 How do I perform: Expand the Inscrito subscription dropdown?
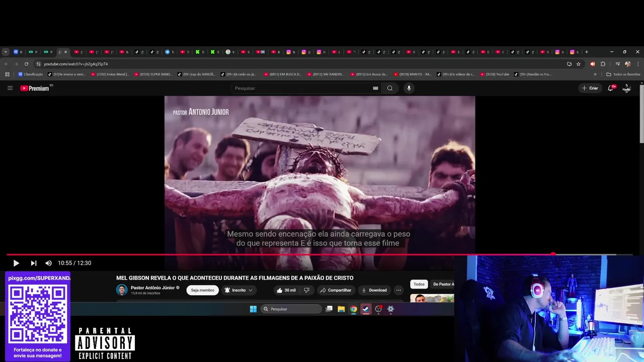click(x=238, y=290)
